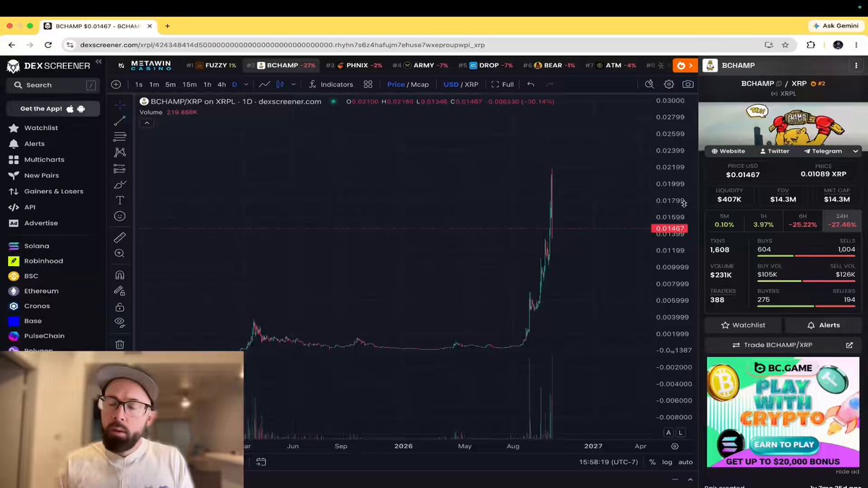Open Gainers & Losers in sidebar
This screenshot has width=868, height=488.
pos(54,192)
